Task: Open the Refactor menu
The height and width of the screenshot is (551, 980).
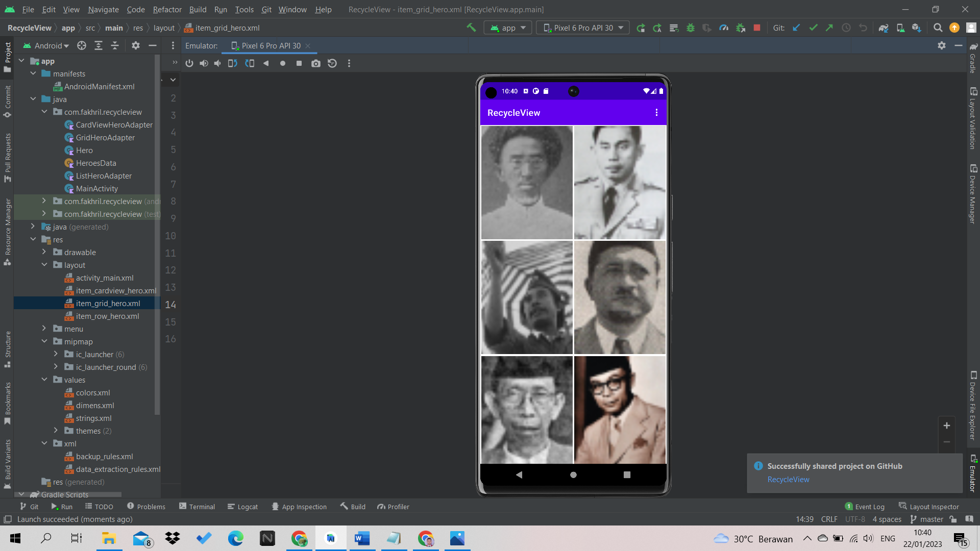Action: 167,9
